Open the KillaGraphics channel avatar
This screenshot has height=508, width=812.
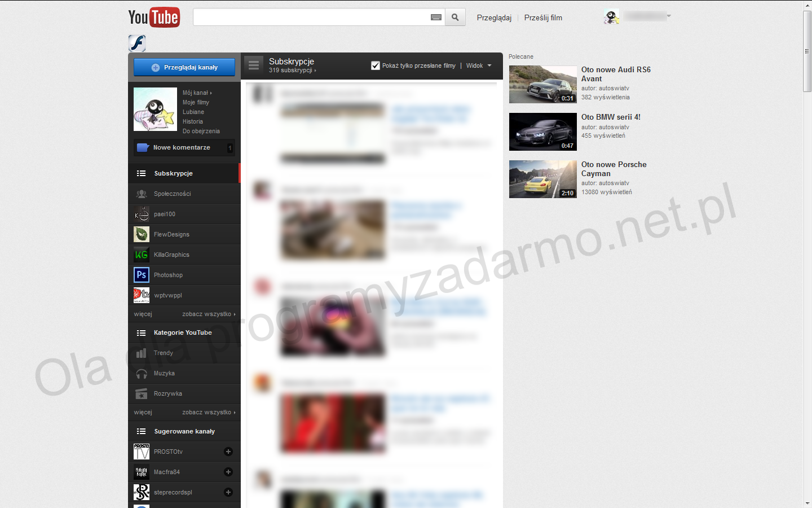142,255
